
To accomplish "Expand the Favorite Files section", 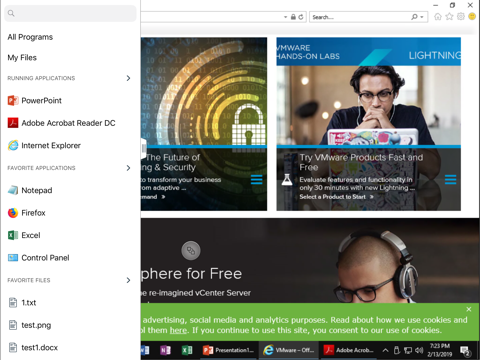I will pyautogui.click(x=128, y=280).
